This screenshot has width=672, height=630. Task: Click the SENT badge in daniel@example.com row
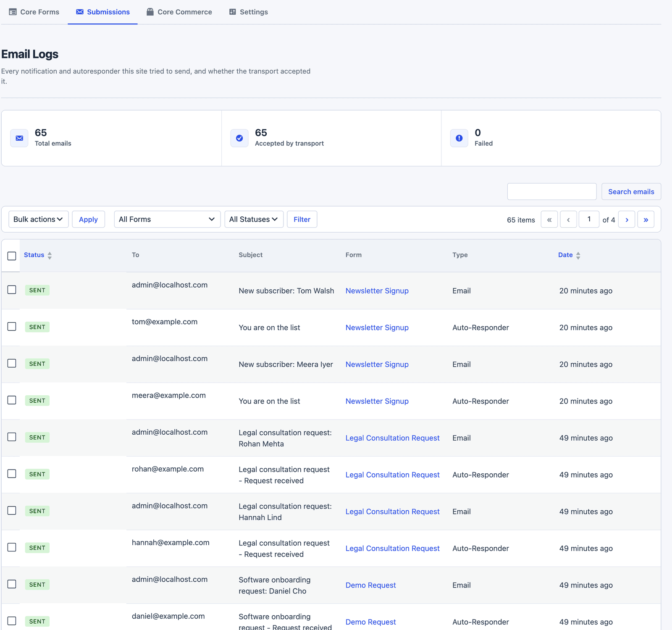(37, 622)
